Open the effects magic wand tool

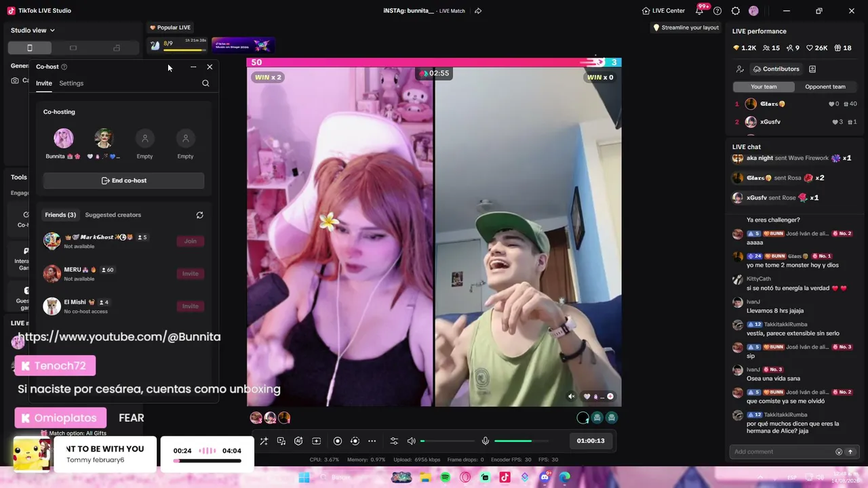[x=264, y=441]
